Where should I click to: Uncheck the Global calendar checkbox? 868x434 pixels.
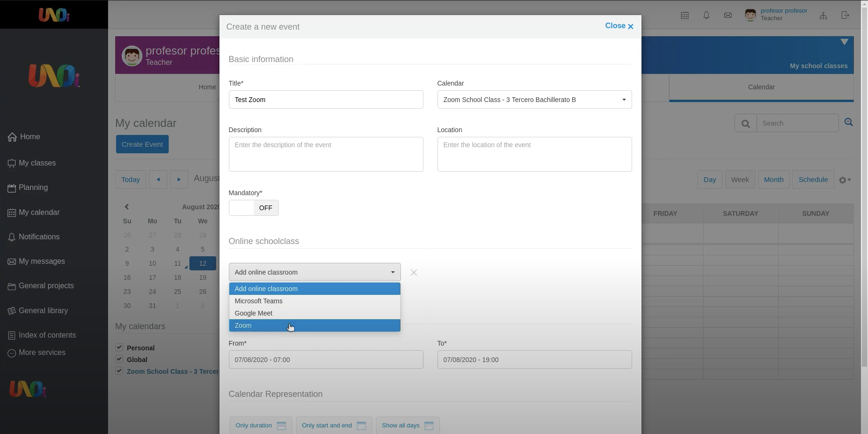[119, 359]
